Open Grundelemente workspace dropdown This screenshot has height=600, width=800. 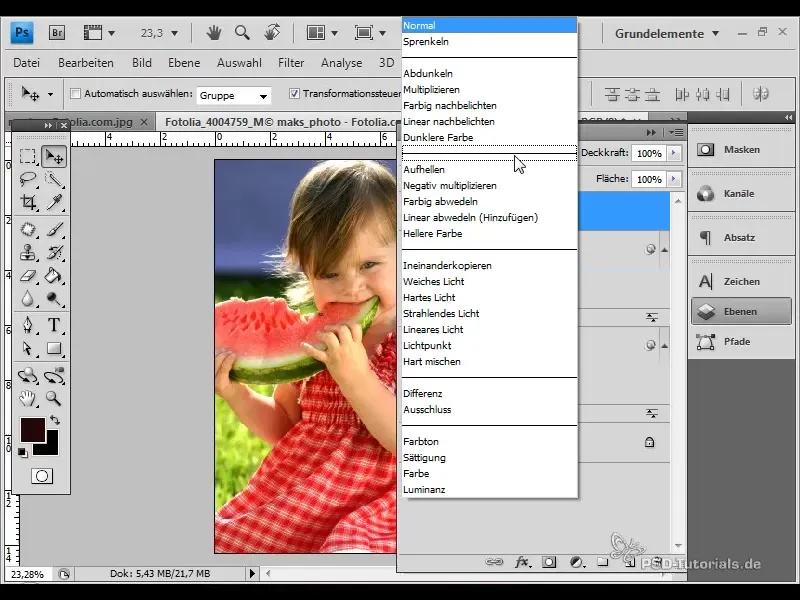click(667, 34)
